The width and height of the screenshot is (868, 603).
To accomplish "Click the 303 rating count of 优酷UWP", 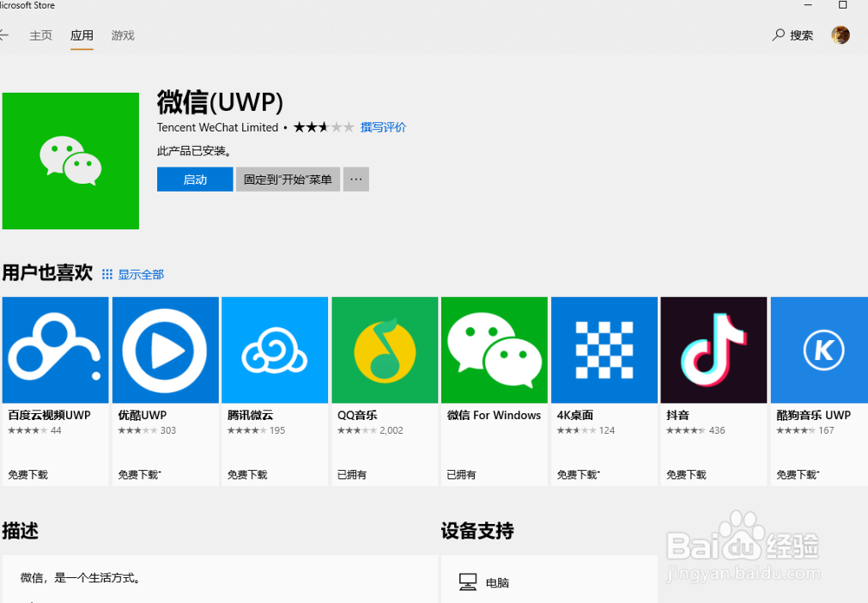I will tap(168, 430).
